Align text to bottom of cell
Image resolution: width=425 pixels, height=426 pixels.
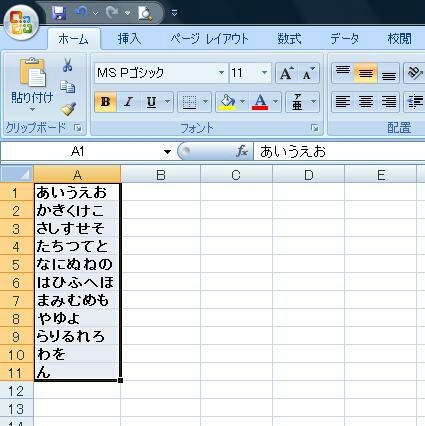click(x=388, y=72)
